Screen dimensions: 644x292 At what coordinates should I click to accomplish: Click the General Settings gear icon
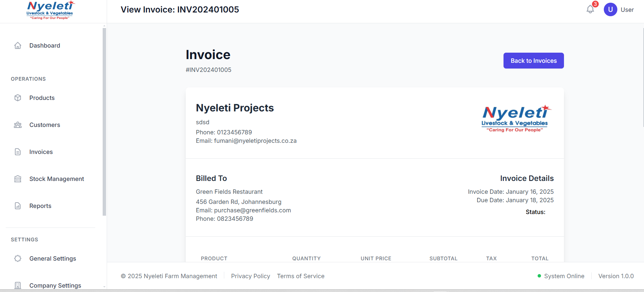click(x=18, y=259)
